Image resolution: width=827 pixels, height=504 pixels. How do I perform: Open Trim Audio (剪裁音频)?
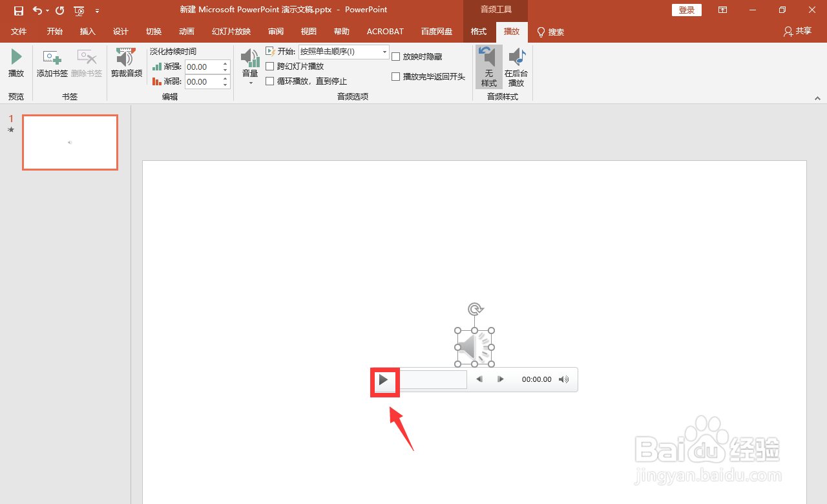127,64
